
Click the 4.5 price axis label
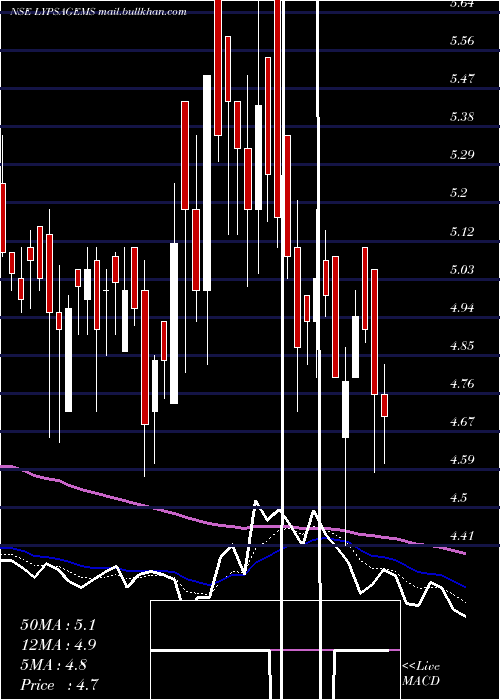click(x=458, y=498)
